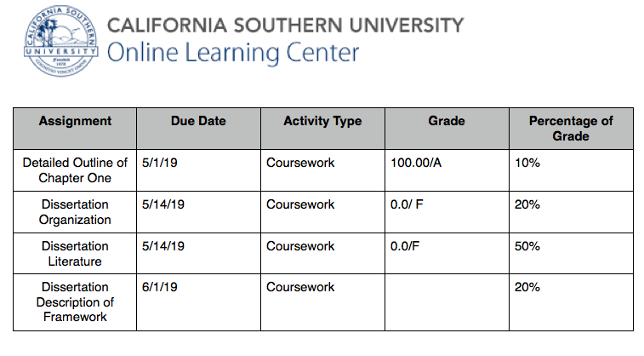The image size is (644, 356).
Task: Open the Dissertation Literature assignment
Action: 75,254
